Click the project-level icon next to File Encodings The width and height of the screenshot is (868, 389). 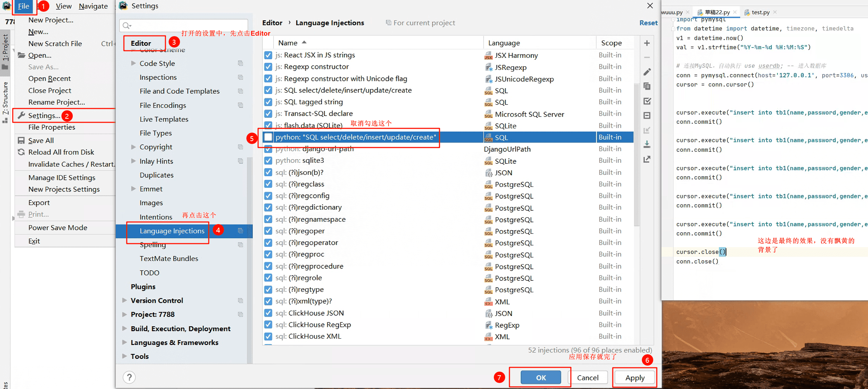pos(240,105)
